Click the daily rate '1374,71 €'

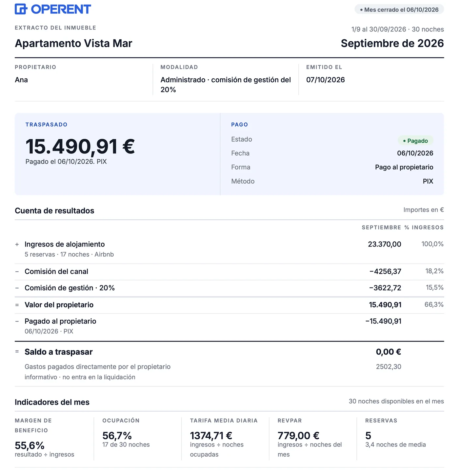pyautogui.click(x=211, y=436)
